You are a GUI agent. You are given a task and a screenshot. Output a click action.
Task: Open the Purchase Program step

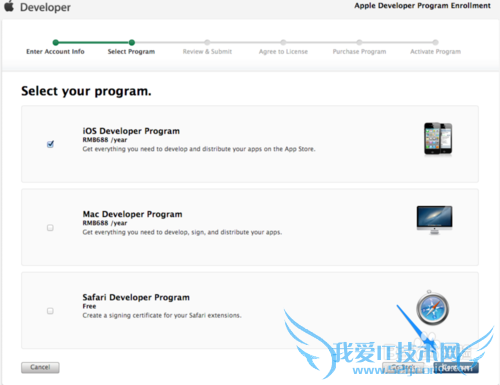coord(359,51)
